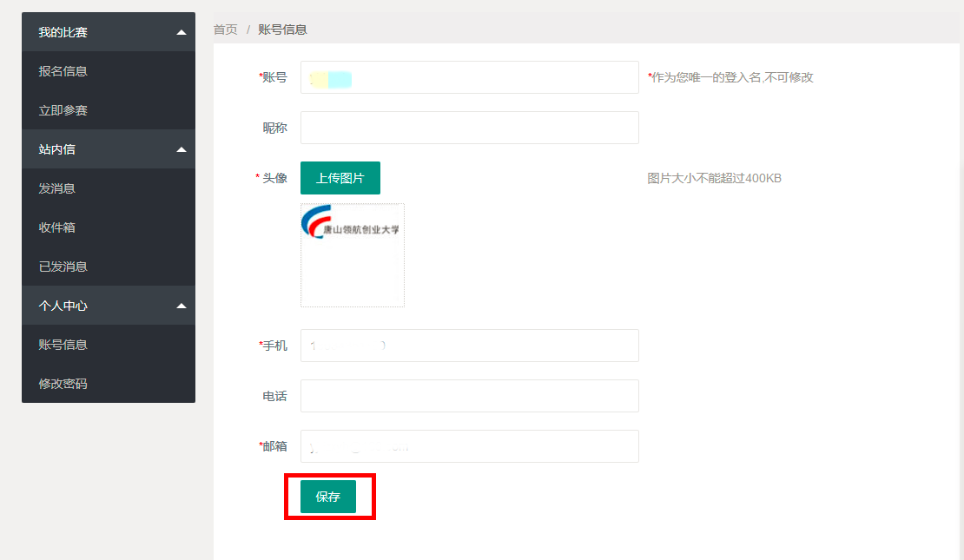The width and height of the screenshot is (964, 560).
Task: Collapse the 站内信 section arrow
Action: (181, 149)
